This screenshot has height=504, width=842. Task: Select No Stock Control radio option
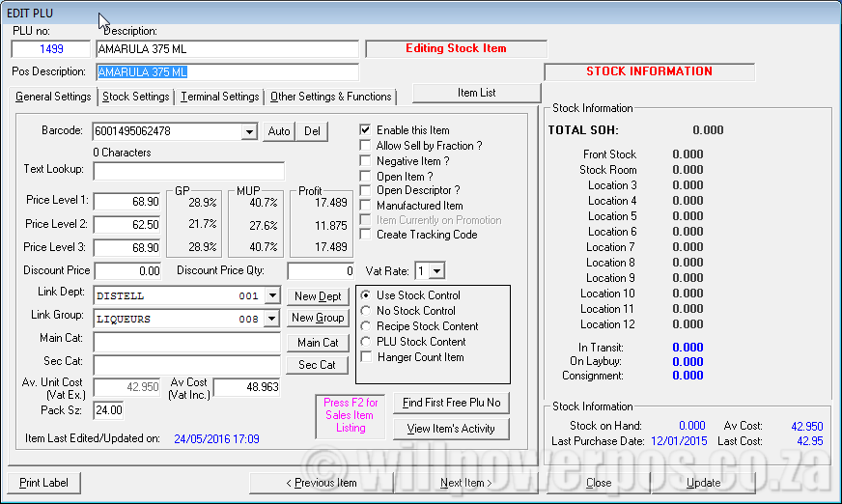(365, 311)
